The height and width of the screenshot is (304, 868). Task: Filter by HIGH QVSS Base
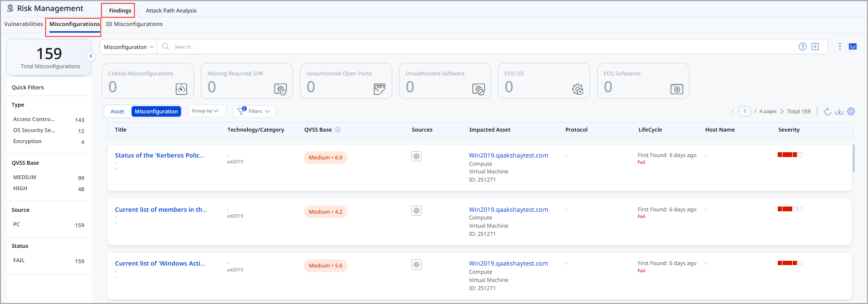[20, 189]
